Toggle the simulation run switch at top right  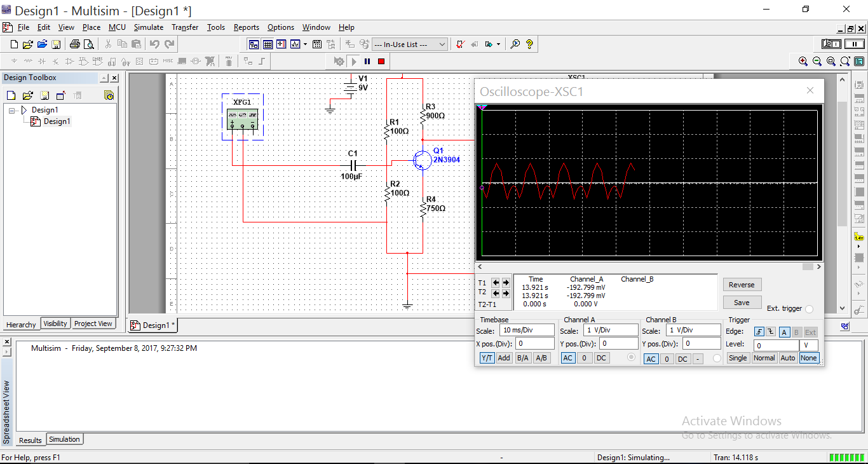pos(832,44)
